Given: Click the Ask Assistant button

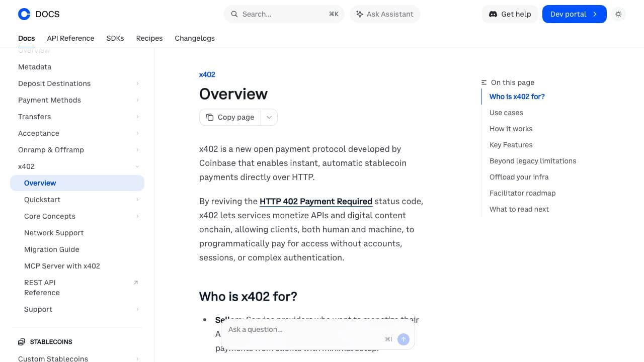Looking at the screenshot, I should coord(385,14).
